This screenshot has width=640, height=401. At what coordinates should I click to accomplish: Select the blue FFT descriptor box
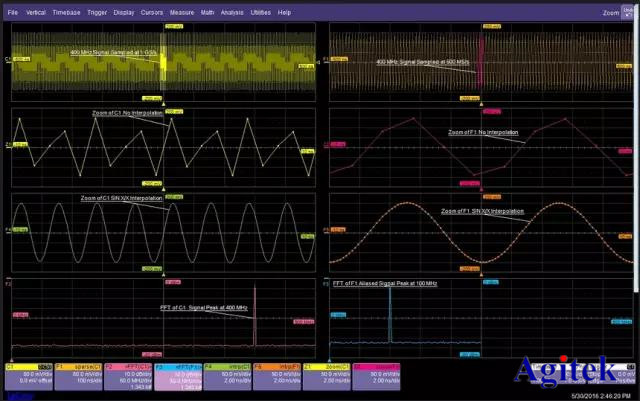click(177, 375)
